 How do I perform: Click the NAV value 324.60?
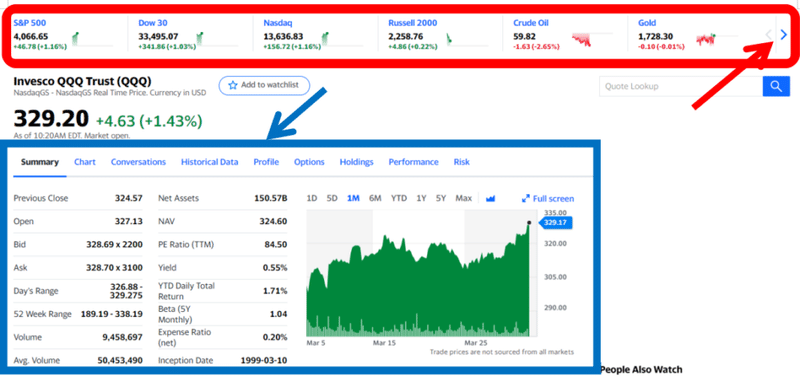point(273,222)
